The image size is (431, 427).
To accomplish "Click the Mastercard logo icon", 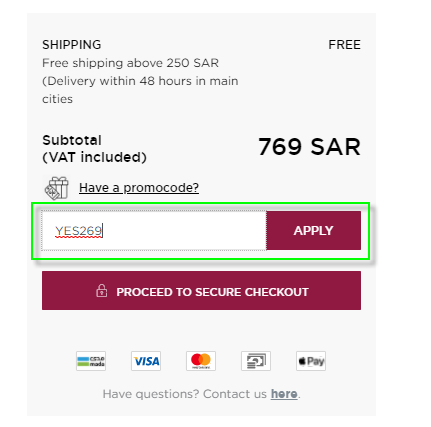I will pos(201,361).
